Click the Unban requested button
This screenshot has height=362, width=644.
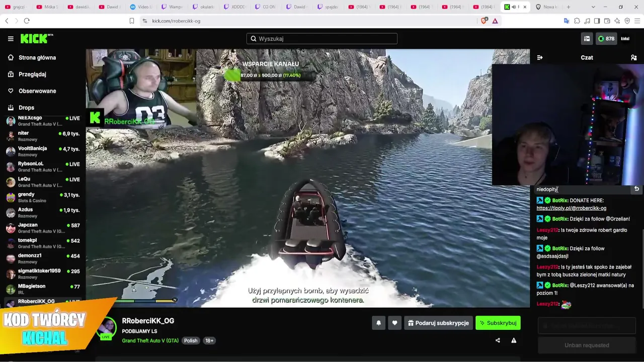coord(587,345)
